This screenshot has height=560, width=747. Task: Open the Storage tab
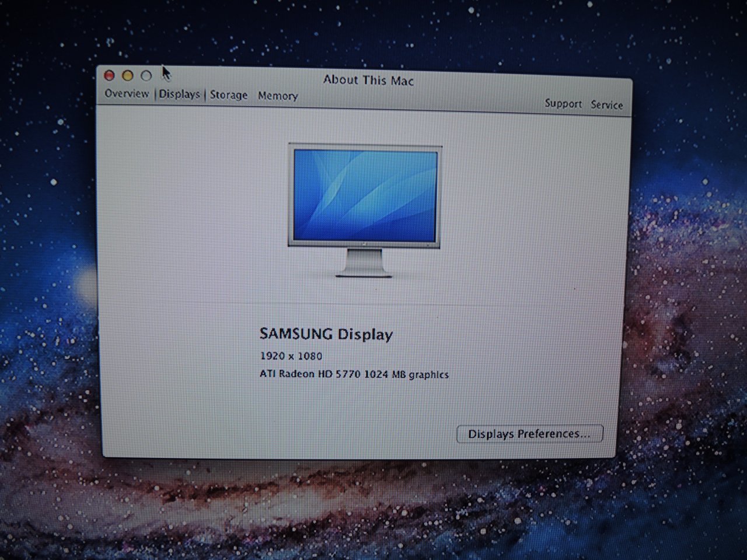coord(228,95)
